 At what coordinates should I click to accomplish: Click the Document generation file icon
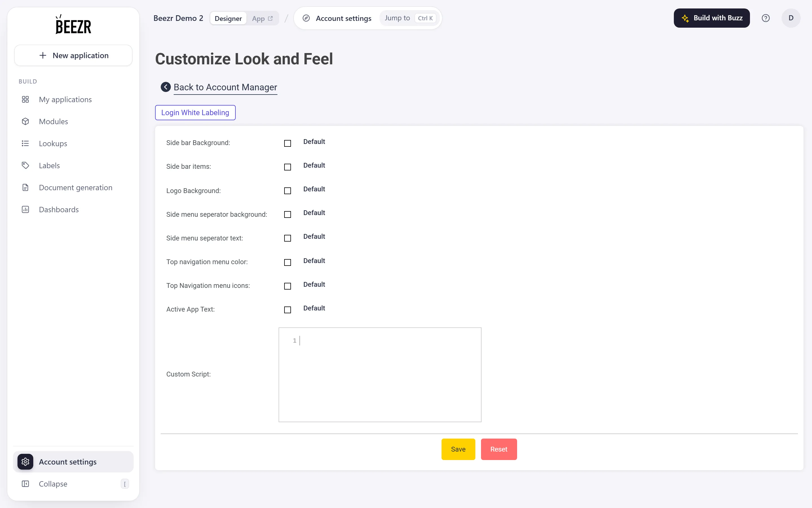tap(25, 187)
